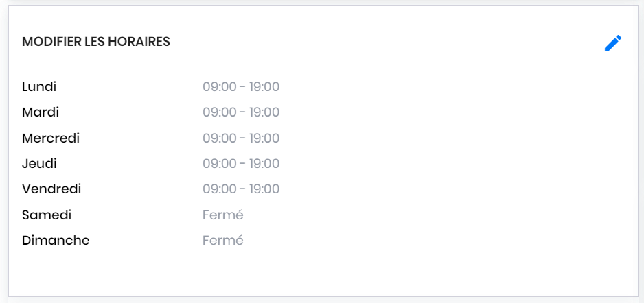Screen dimensions: 644x303
Task: Click the 09:00 opening time for Mardi
Action: (219, 112)
